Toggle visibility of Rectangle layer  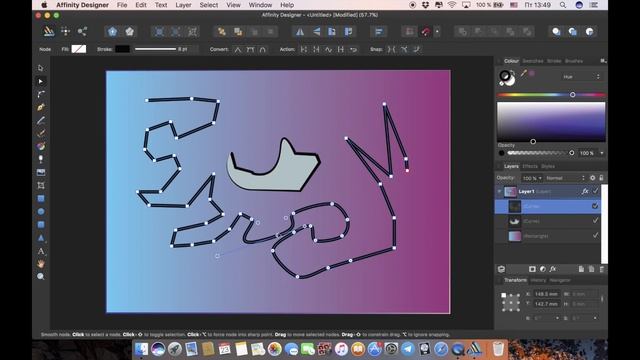595,235
